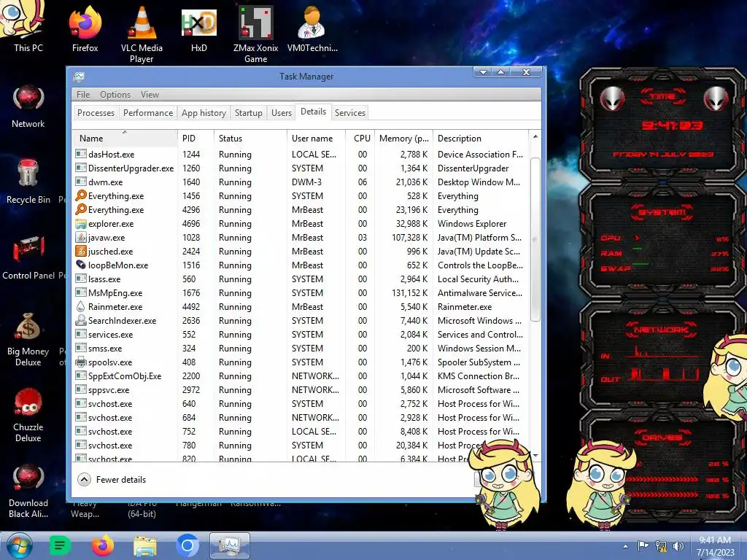Open File Explorer from the taskbar
Viewport: 747px width, 560px height.
[145, 546]
